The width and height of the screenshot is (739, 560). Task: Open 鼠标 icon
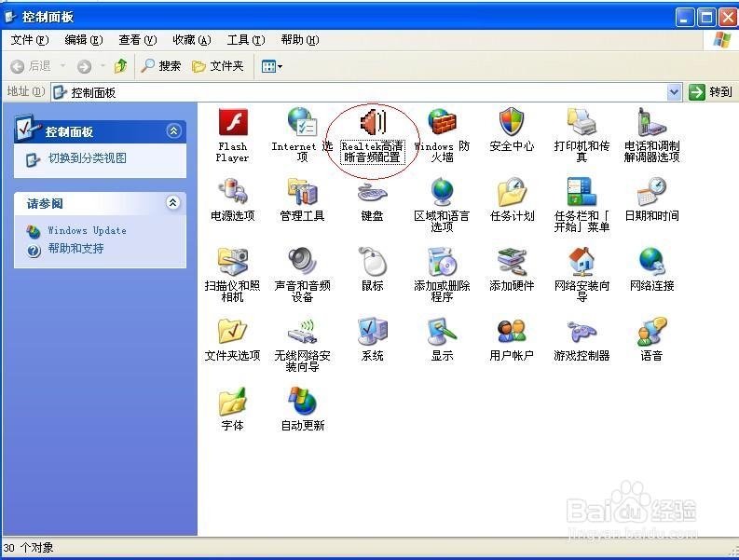[373, 261]
